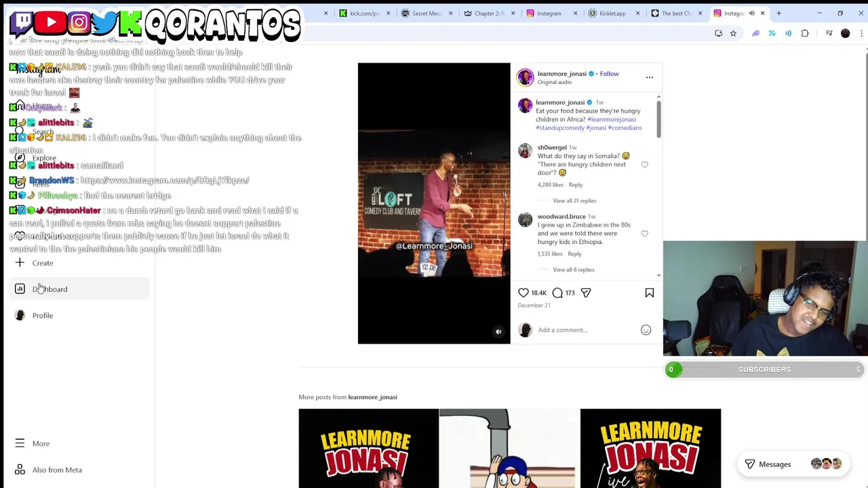Viewport: 868px width, 488px height.
Task: Open the cartoon thumbnail in More posts
Action: pyautogui.click(x=509, y=448)
